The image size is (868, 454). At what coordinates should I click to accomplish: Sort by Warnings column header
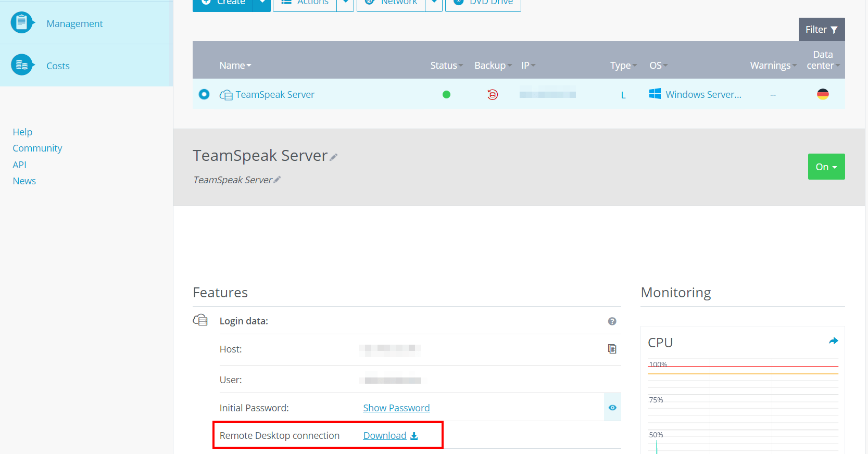pos(773,65)
